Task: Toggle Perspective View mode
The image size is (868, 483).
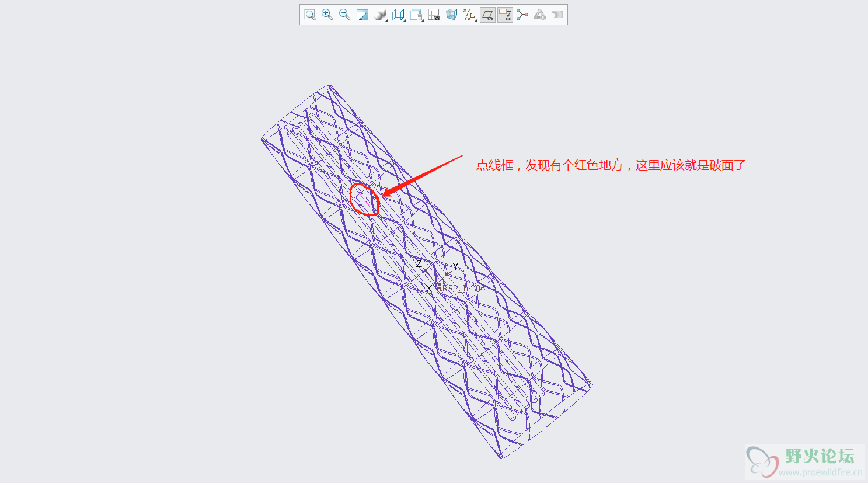Action: pyautogui.click(x=452, y=15)
